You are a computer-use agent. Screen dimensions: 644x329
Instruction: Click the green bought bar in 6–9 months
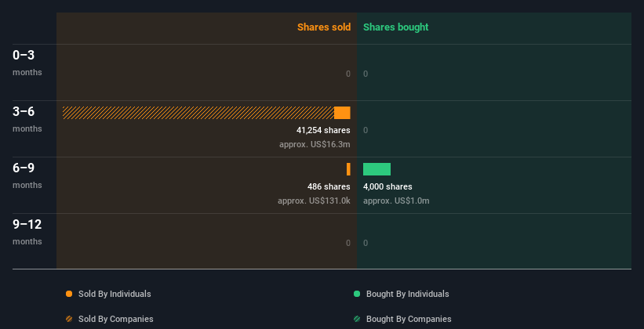tap(377, 169)
